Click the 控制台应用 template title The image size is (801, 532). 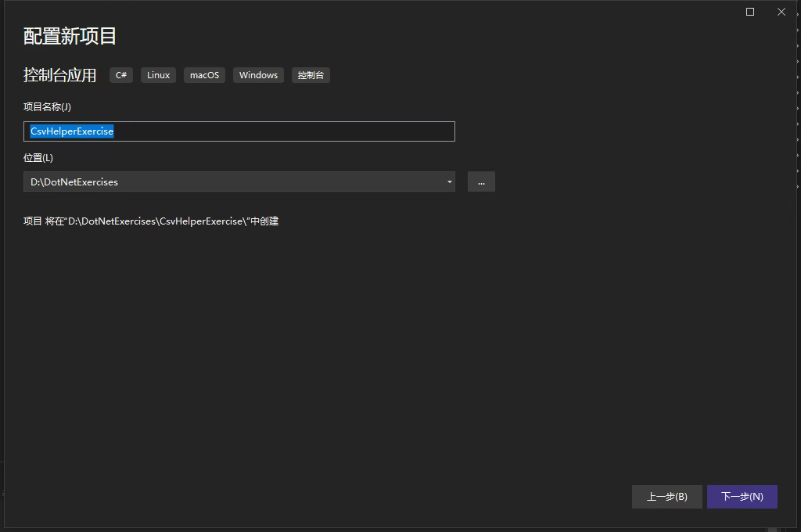(x=59, y=75)
